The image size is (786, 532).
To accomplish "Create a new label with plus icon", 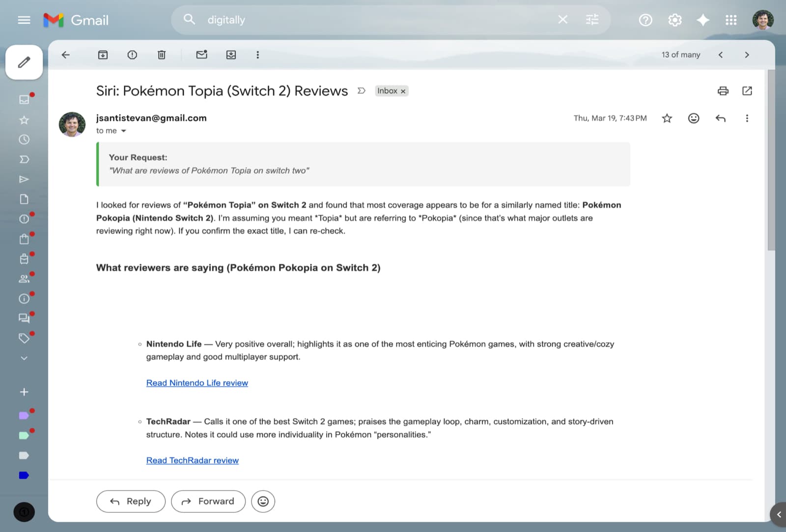I will [x=24, y=392].
